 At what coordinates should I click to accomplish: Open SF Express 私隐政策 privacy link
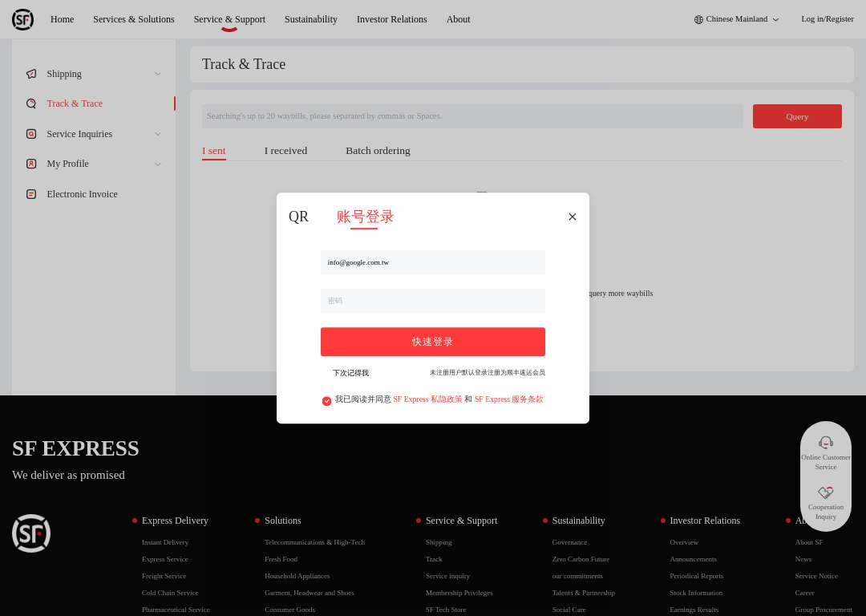pyautogui.click(x=427, y=399)
